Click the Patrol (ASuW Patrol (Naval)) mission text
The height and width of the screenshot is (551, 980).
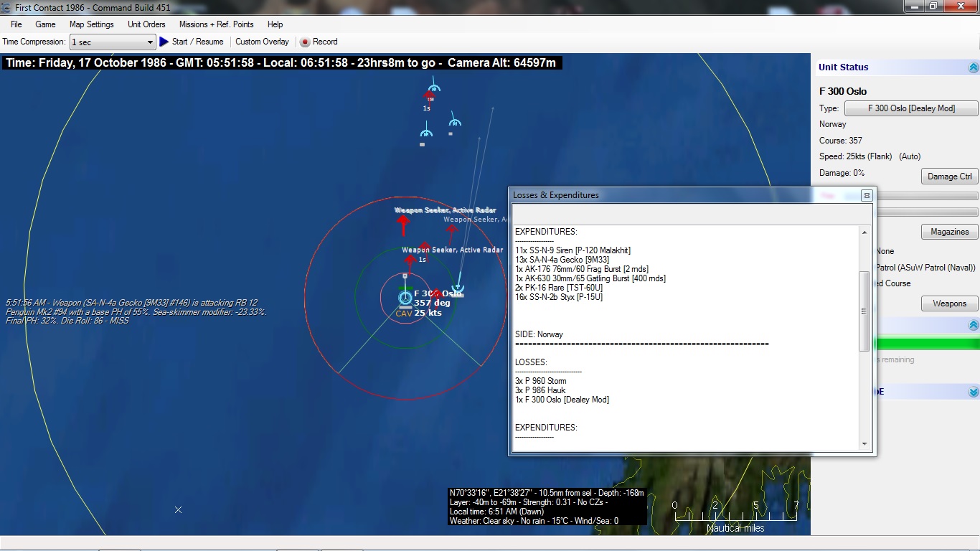[925, 268]
